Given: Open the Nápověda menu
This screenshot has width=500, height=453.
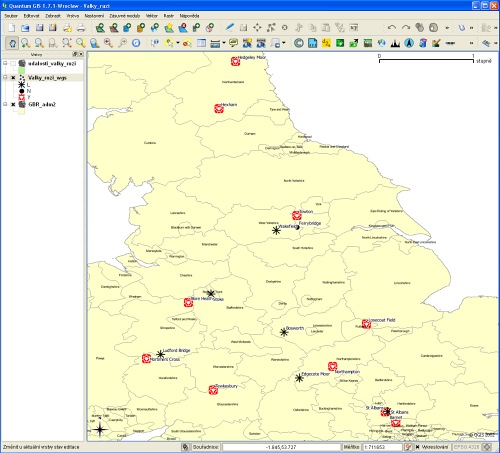Looking at the screenshot, I should [189, 16].
